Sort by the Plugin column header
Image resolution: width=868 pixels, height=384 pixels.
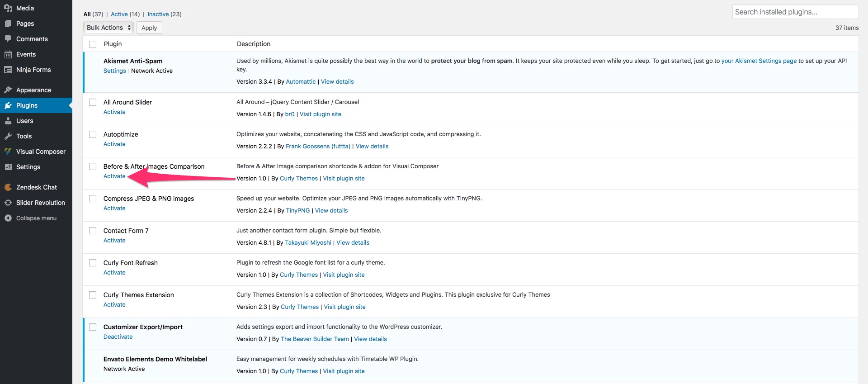(x=113, y=44)
